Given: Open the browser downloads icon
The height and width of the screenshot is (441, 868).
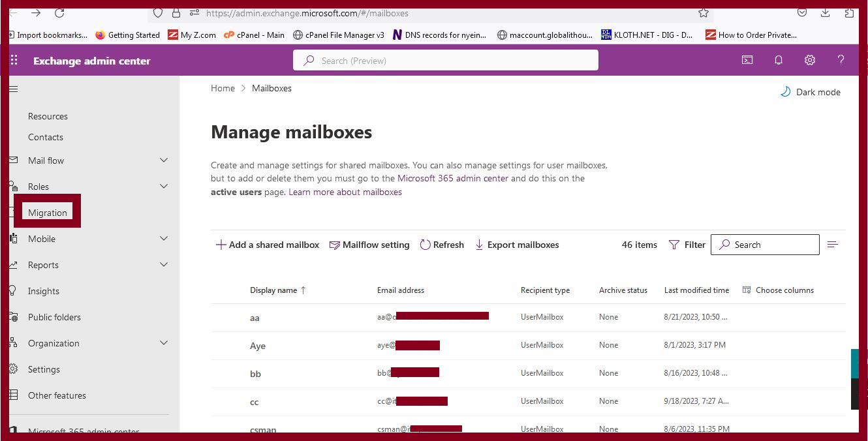Looking at the screenshot, I should (x=826, y=12).
